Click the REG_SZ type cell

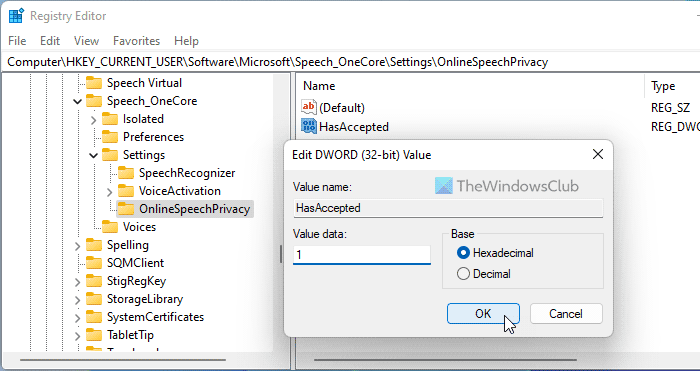(x=670, y=108)
